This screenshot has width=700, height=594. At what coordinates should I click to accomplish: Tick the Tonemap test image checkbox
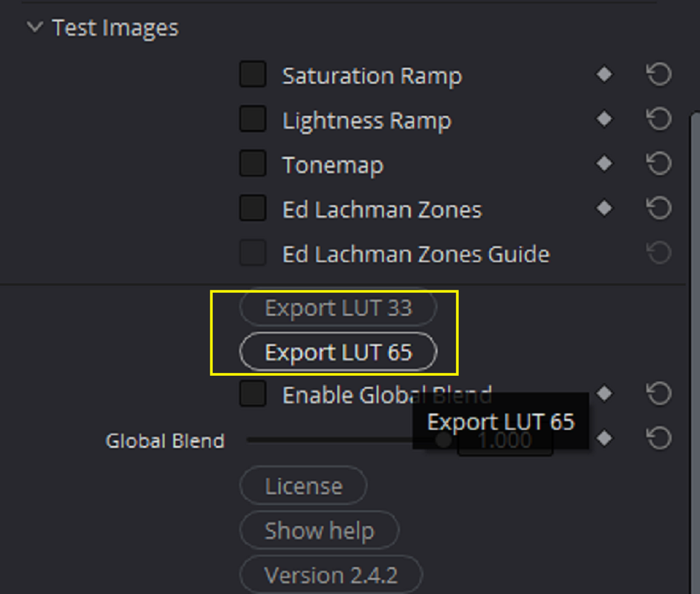[x=253, y=163]
